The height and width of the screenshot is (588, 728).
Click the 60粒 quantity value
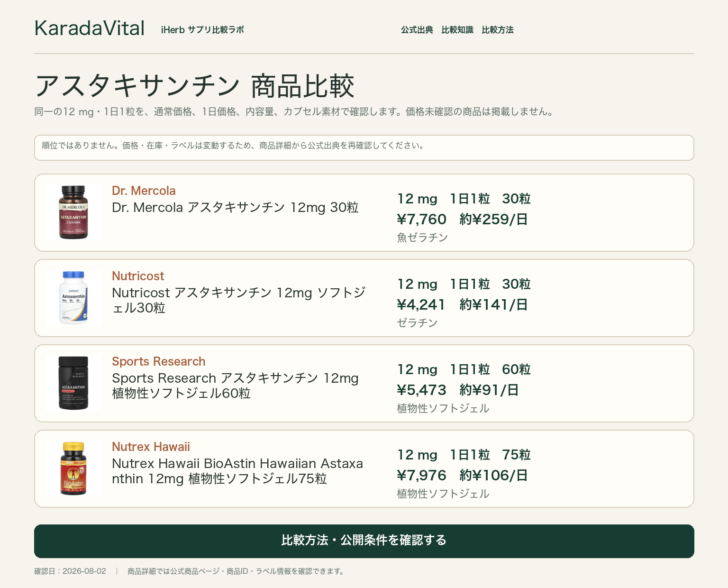click(x=516, y=369)
